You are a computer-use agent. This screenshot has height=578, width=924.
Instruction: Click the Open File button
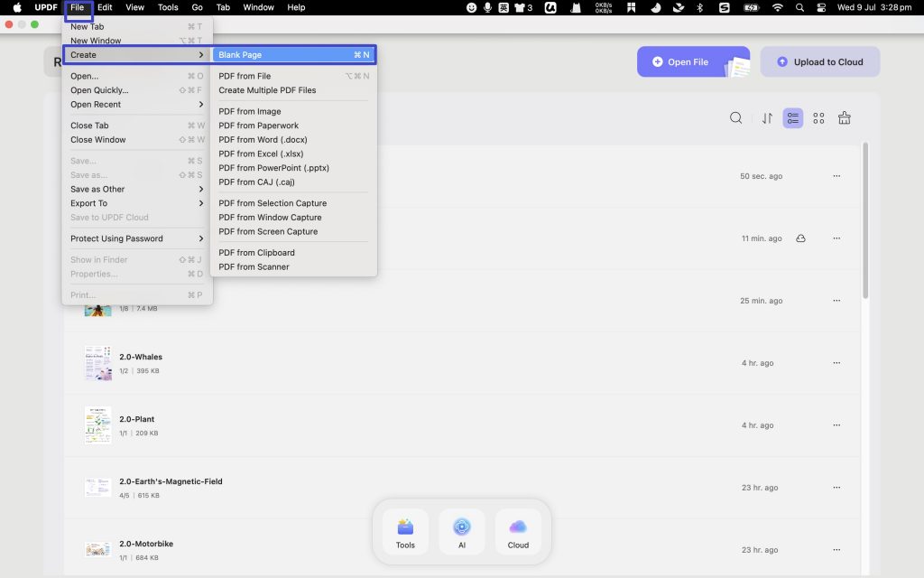click(x=693, y=62)
